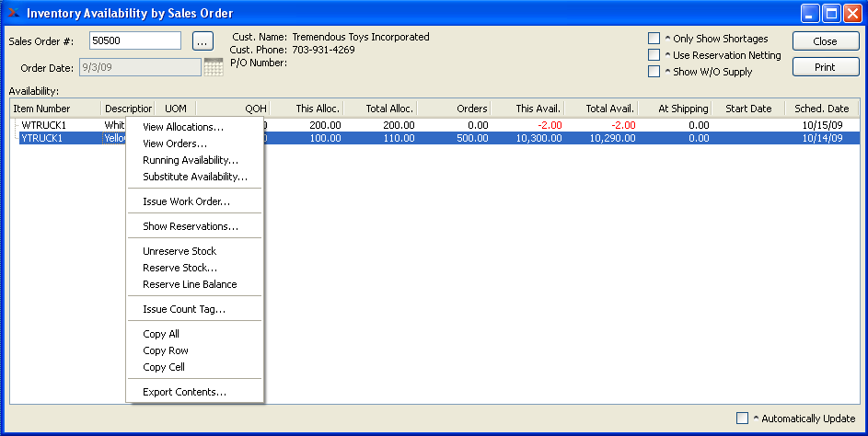Choose View Allocations from context menu
The width and height of the screenshot is (868, 436).
click(183, 127)
